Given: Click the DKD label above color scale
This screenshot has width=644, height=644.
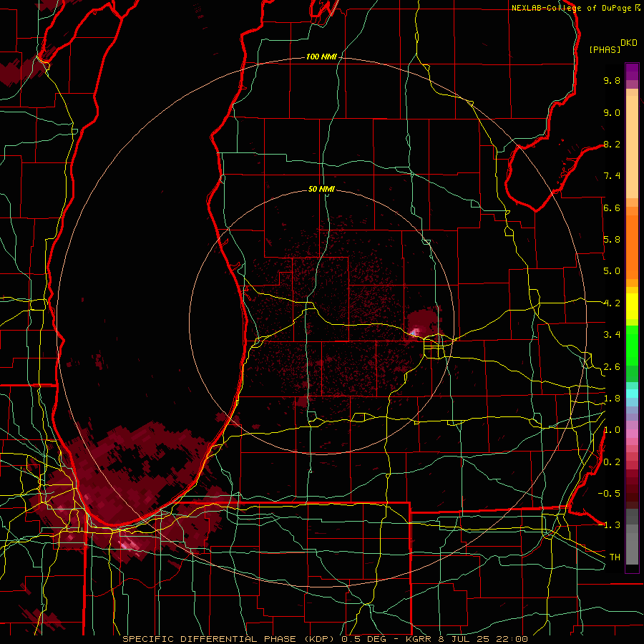Looking at the screenshot, I should 629,42.
